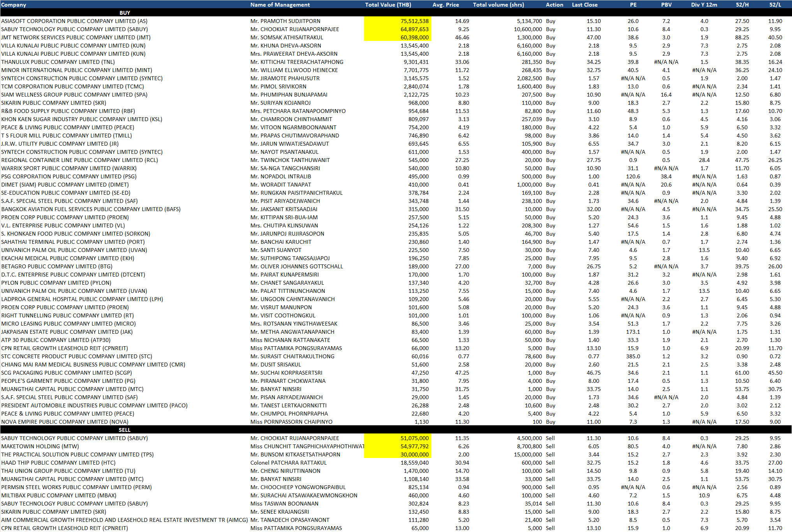Click the black SELL section row

125,430
